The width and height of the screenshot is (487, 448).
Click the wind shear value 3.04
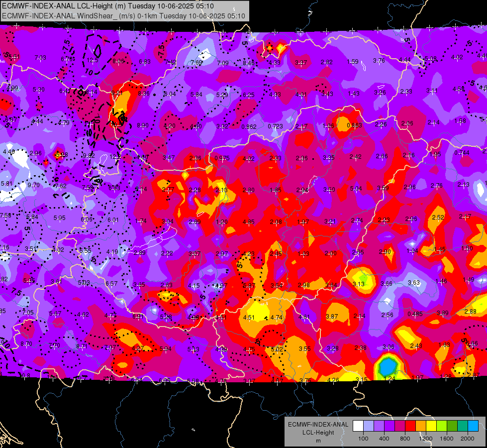pos(168,222)
